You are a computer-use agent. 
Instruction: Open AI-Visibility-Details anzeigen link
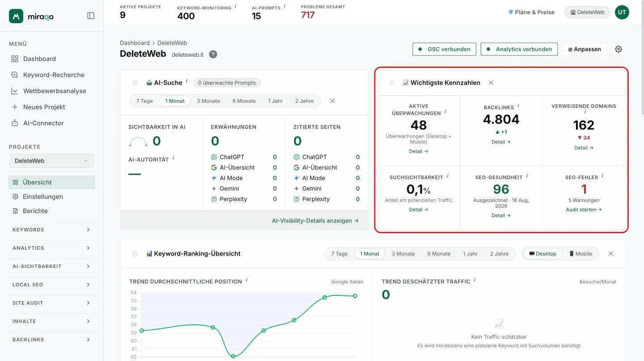(315, 221)
